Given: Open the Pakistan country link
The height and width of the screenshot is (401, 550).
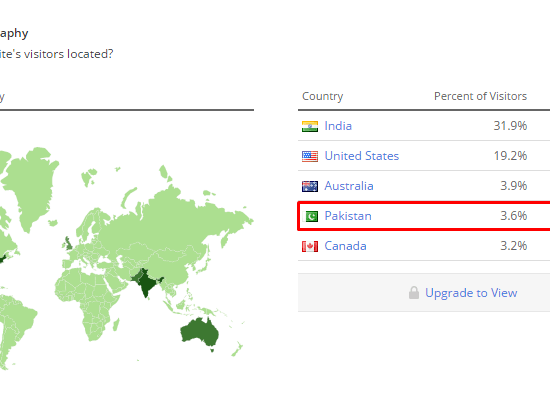Looking at the screenshot, I should pos(348,216).
